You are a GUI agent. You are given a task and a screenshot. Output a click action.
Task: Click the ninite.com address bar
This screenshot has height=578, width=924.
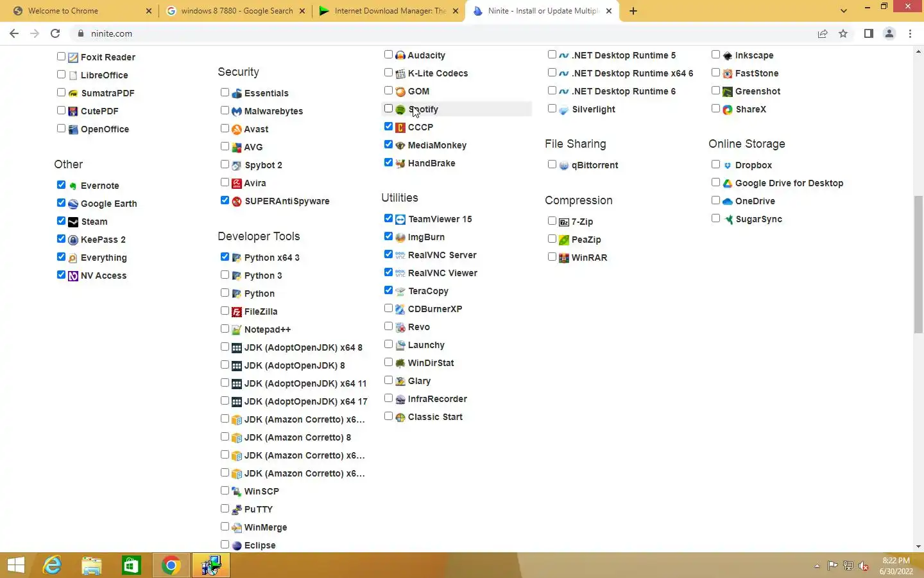click(443, 33)
